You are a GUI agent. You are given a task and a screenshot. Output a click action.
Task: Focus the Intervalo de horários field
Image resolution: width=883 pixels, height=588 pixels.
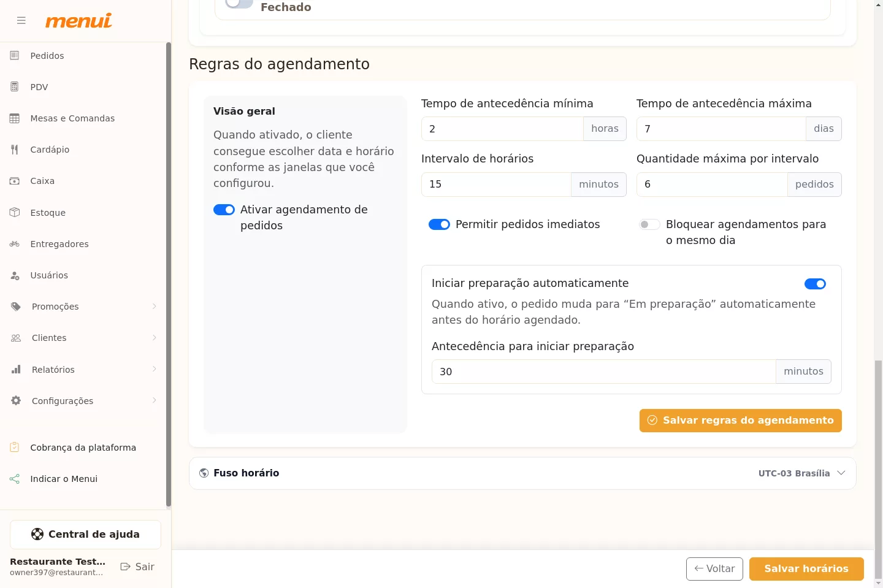[496, 185]
